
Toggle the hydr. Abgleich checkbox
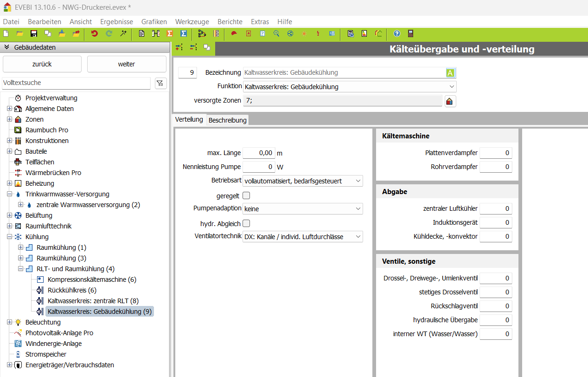(246, 223)
